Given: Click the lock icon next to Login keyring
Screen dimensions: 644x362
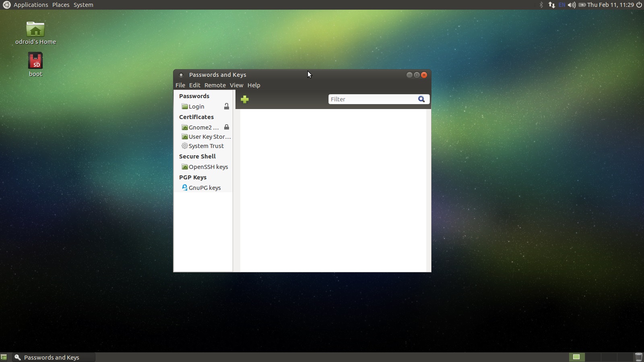Looking at the screenshot, I should [227, 106].
